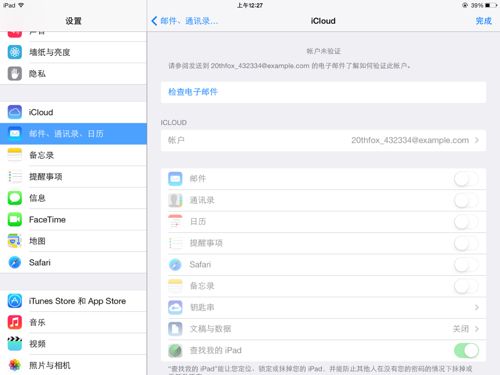500x375 pixels.
Task: Tap the Reminders (提醒事项) icon in iCloud list
Action: point(175,243)
